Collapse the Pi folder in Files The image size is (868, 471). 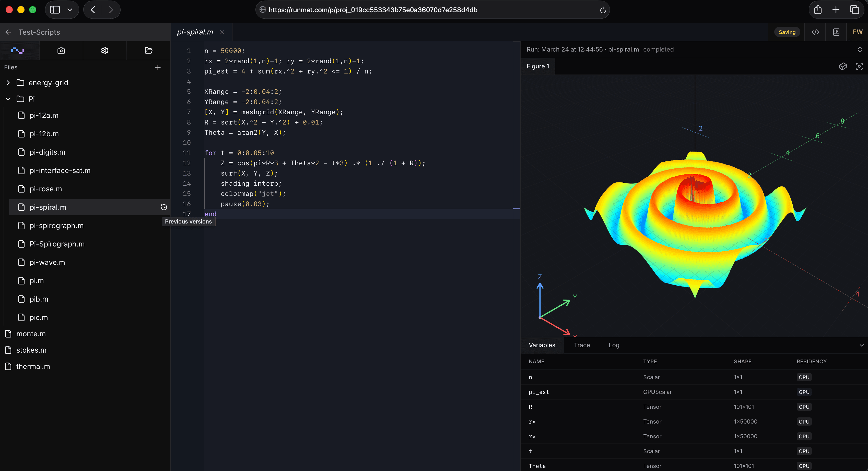(x=8, y=99)
